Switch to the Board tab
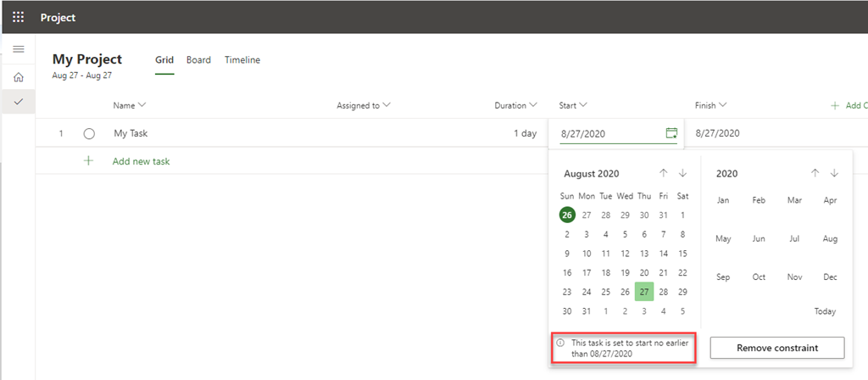Viewport: 868px width, 380px height. (x=199, y=60)
